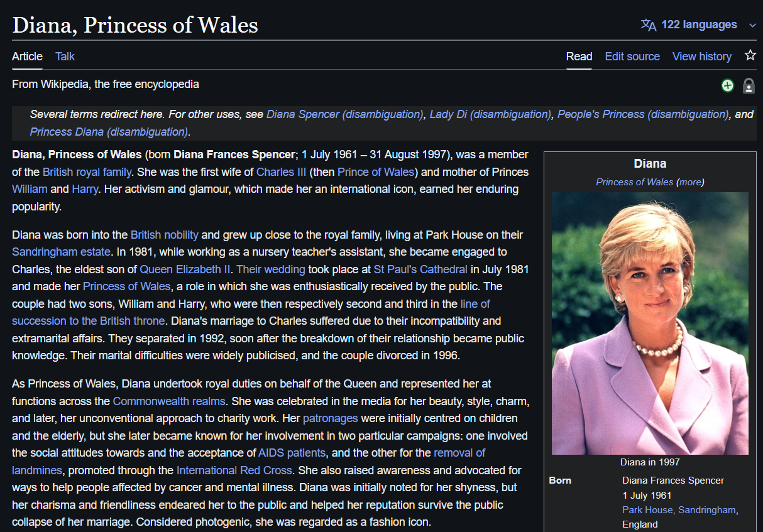
Task: Open the International Red Cross link
Action: tap(234, 470)
